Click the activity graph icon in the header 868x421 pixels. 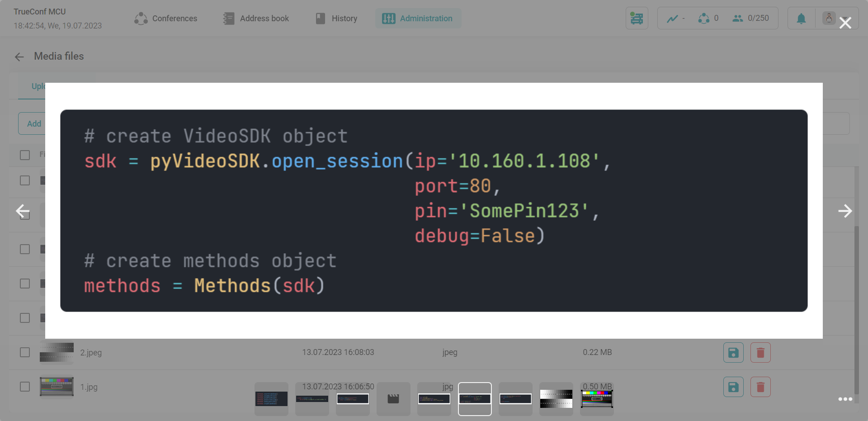tap(672, 19)
